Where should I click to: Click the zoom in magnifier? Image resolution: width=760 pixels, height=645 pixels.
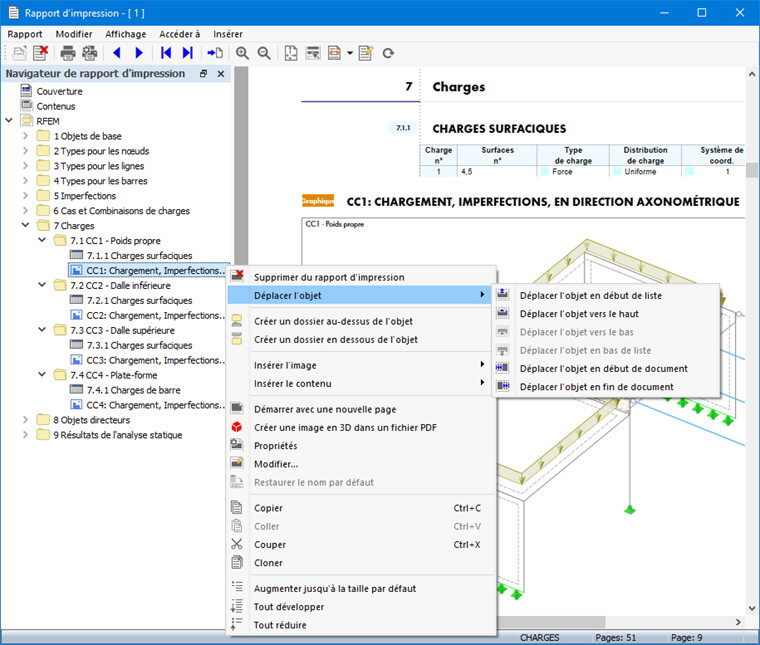click(242, 53)
